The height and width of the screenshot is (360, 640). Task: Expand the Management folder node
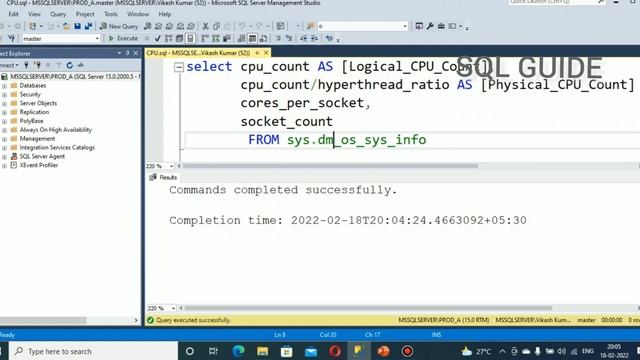4,139
